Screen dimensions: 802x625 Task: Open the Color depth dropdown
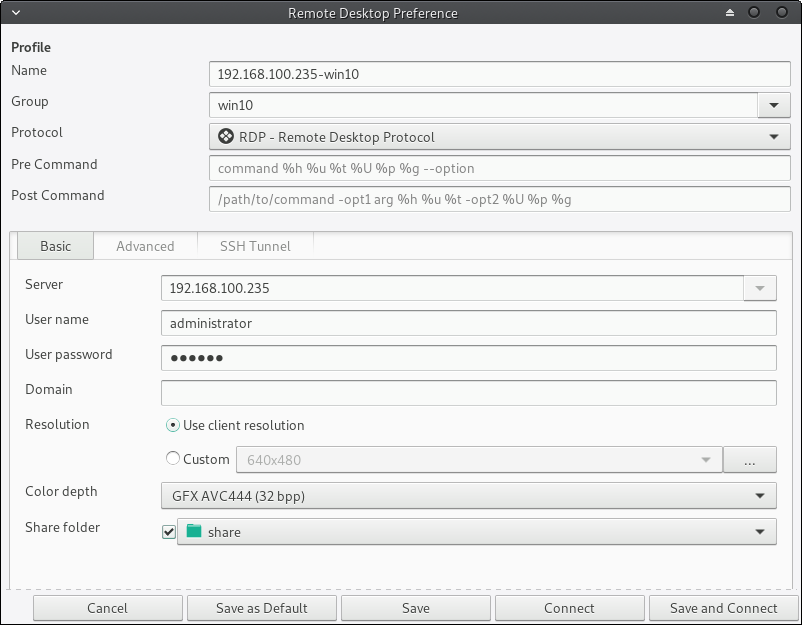click(469, 496)
